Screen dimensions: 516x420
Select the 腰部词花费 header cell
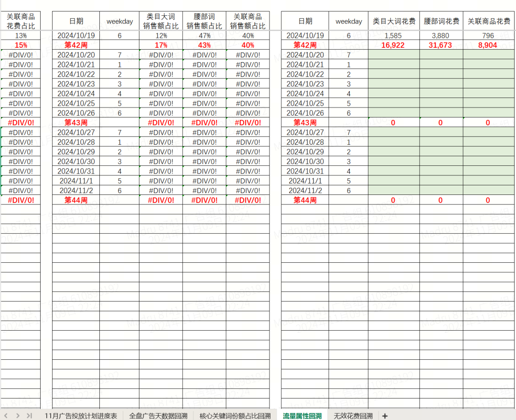coord(441,21)
